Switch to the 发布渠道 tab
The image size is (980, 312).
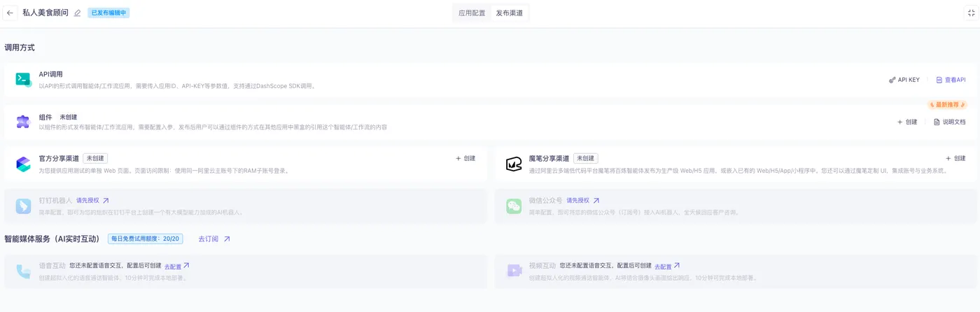[x=510, y=13]
